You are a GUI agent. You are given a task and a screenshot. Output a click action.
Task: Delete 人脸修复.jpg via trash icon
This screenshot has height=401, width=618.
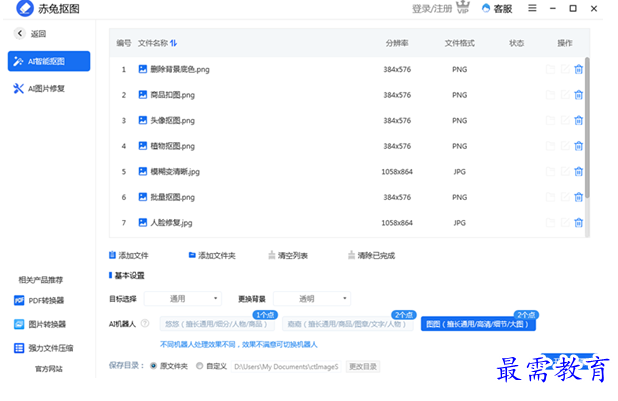tap(578, 223)
